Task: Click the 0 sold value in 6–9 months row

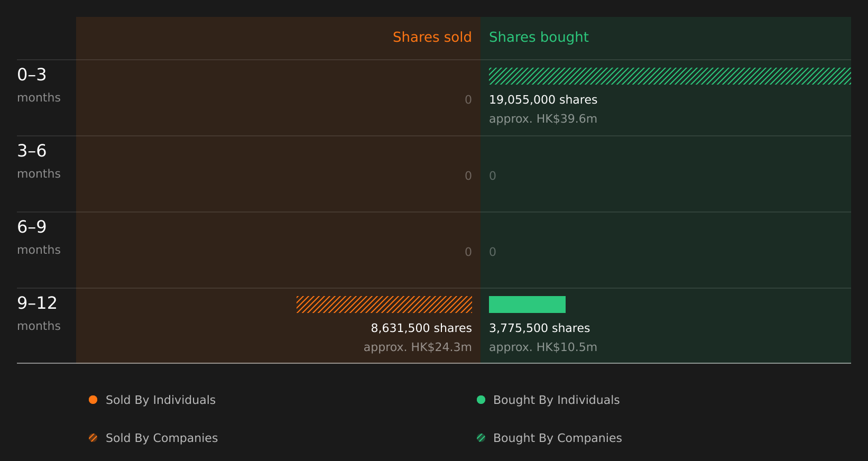Action: (468, 252)
